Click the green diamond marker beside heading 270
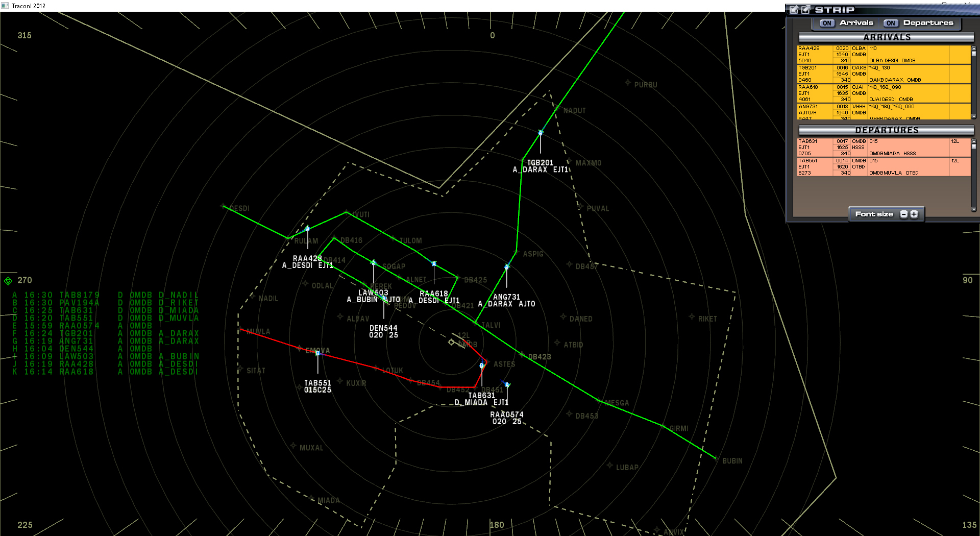This screenshot has height=536, width=980. pos(9,280)
